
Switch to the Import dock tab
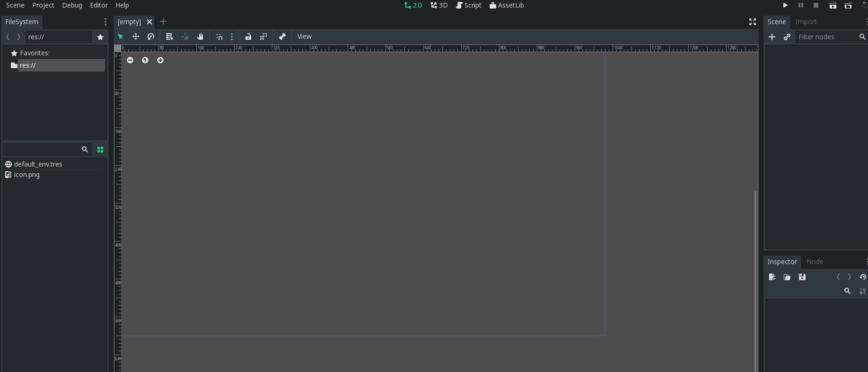(x=806, y=22)
